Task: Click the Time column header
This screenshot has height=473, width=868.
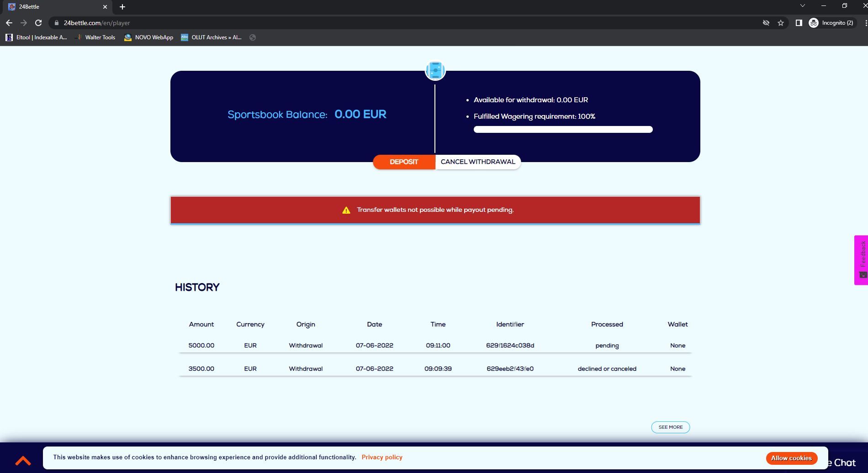Action: [438, 324]
